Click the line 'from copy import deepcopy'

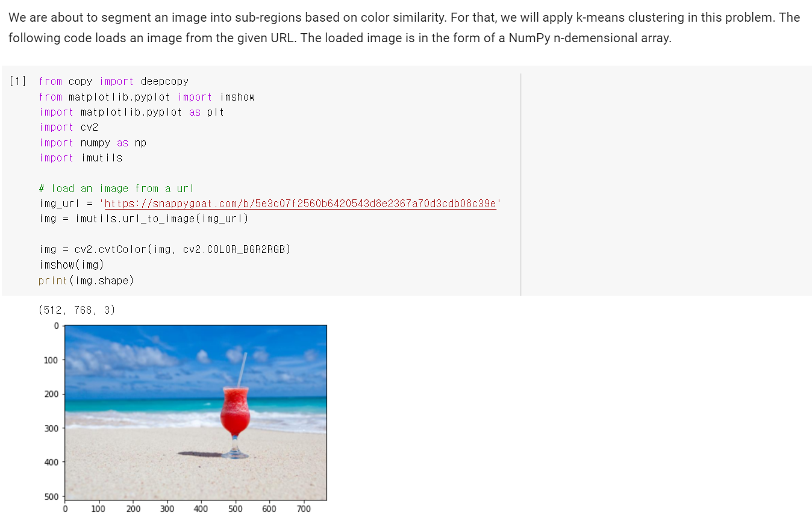(x=113, y=81)
